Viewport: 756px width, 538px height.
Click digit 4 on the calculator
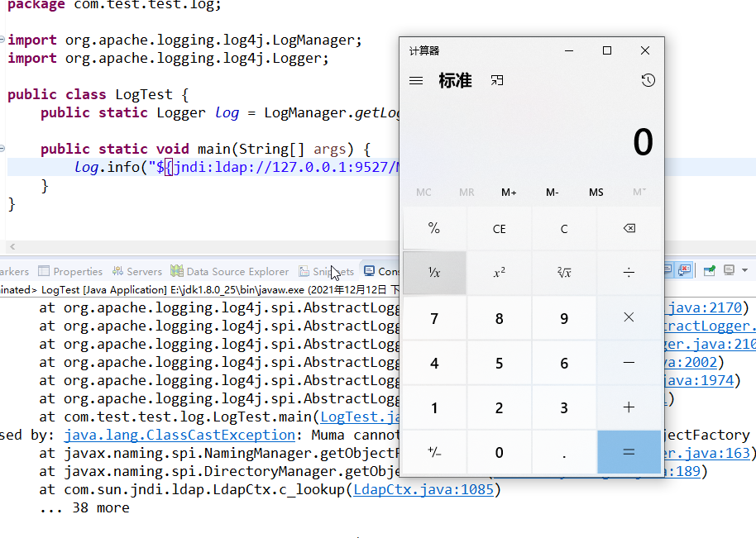coord(434,363)
